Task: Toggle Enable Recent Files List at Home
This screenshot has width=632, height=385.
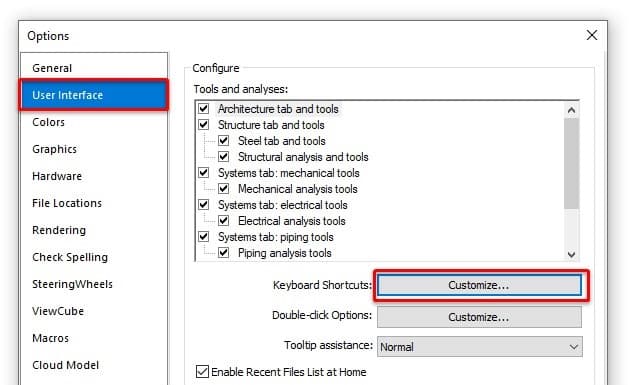Action: [202, 372]
